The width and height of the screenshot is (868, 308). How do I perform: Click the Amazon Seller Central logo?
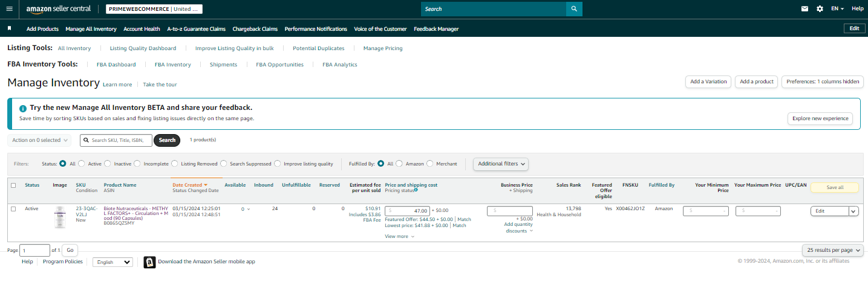tap(58, 9)
